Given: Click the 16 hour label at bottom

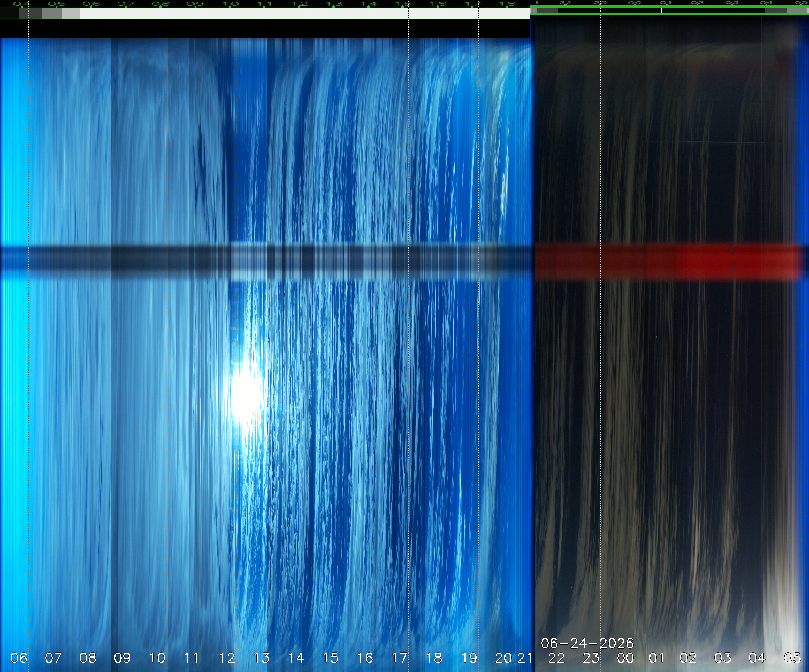Looking at the screenshot, I should point(365,658).
